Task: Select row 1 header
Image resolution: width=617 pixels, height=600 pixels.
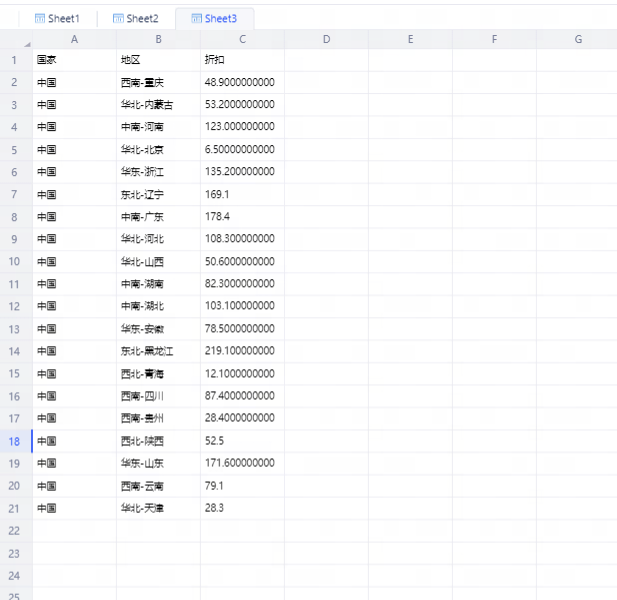Action: pos(15,60)
